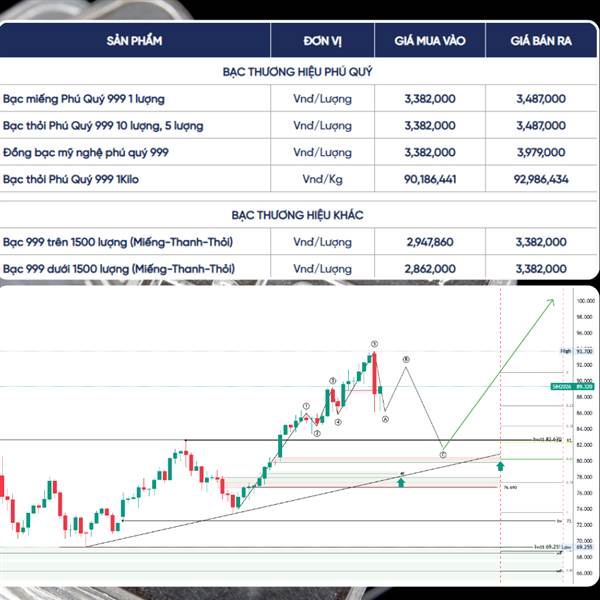Click sell price 3,979,000
Screen dimensions: 600x600
coord(541,152)
